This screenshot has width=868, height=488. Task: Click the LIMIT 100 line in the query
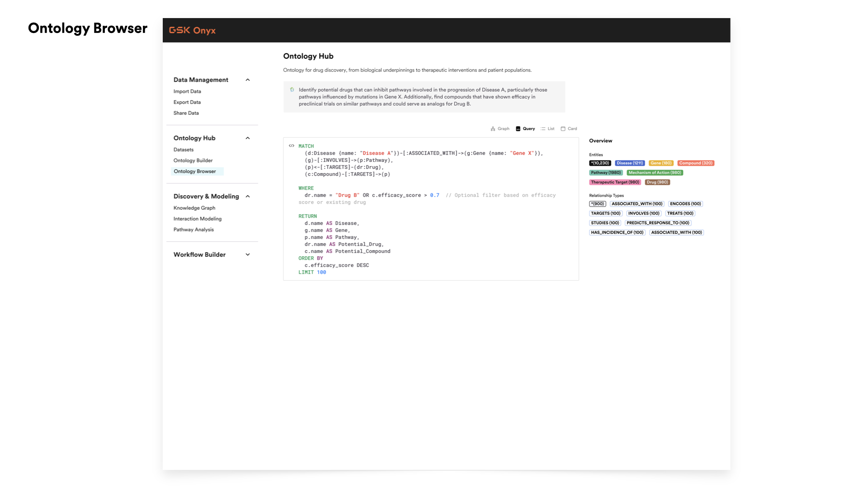[x=312, y=272]
